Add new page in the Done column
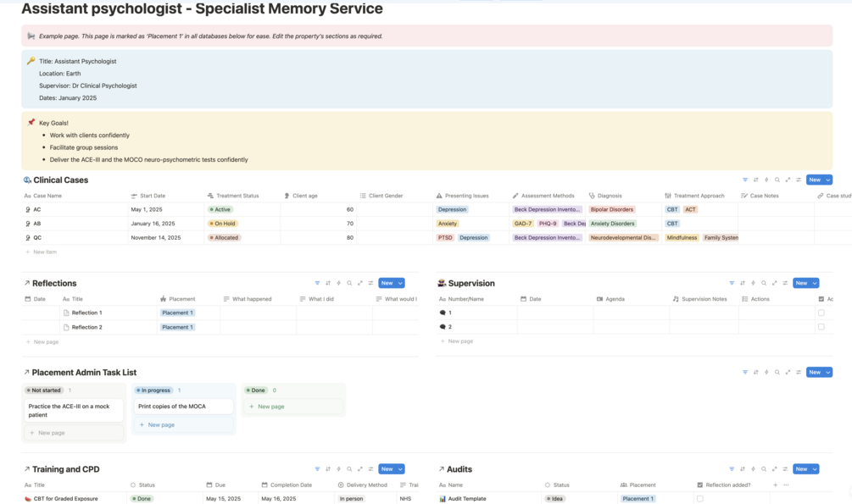This screenshot has height=504, width=852. [x=270, y=407]
